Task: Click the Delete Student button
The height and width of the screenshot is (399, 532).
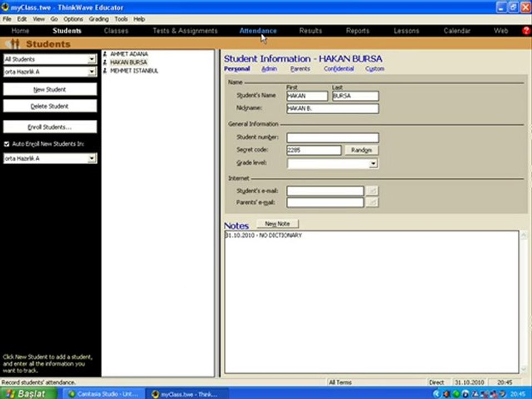Action: pos(50,106)
